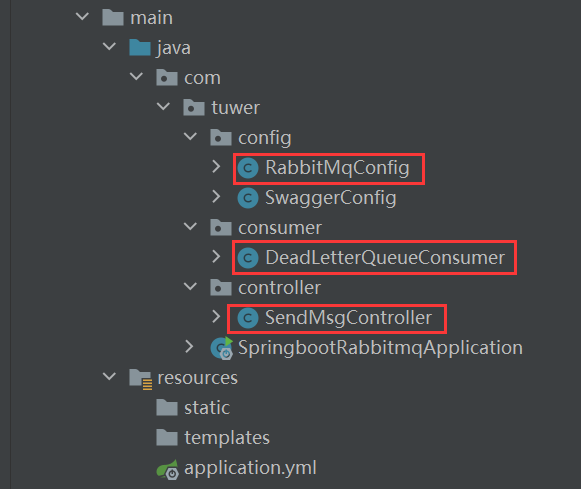Click the SpringbootRabbitmqApplication run-class icon
This screenshot has height=489, width=581.
(x=222, y=348)
